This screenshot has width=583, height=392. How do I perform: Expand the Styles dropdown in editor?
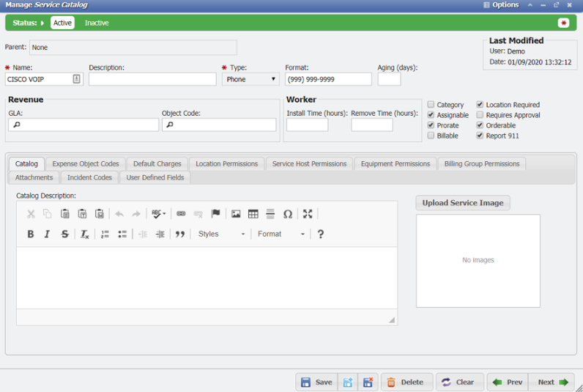point(221,234)
